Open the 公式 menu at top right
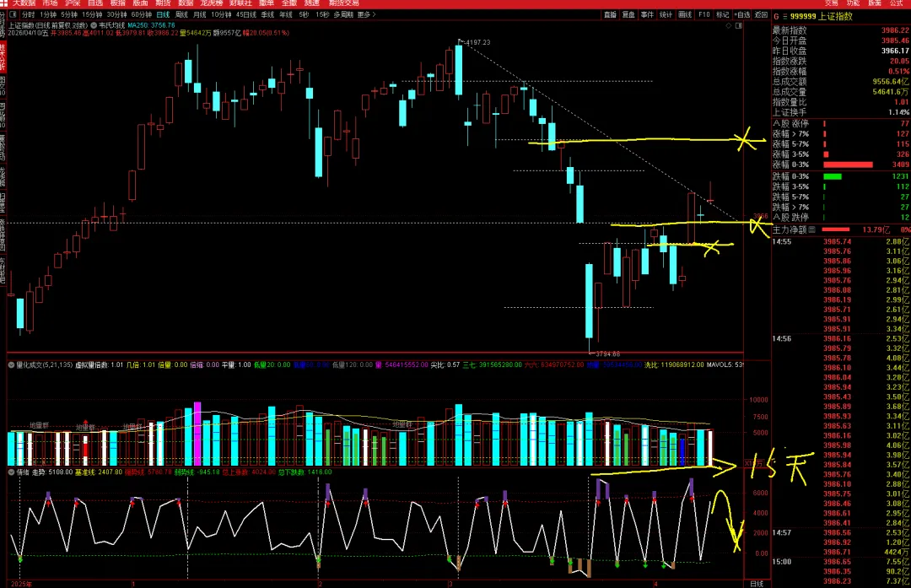The width and height of the screenshot is (911, 588). tap(897, 3)
